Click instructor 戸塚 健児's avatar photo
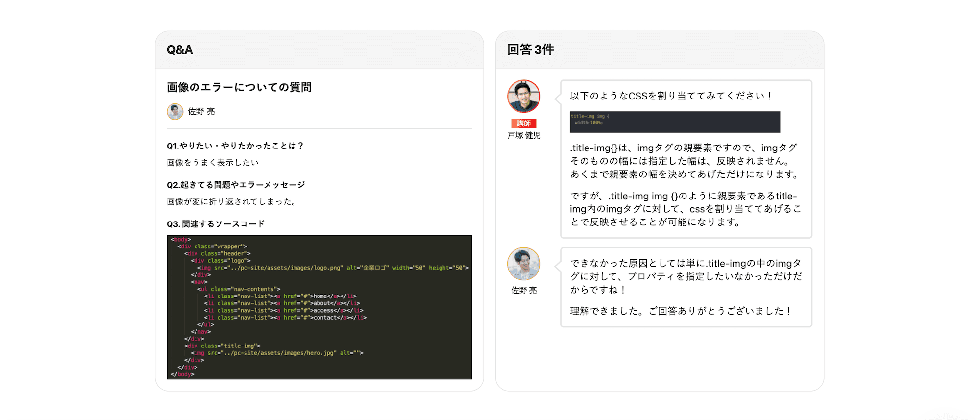Image resolution: width=980 pixels, height=420 pixels. (524, 96)
